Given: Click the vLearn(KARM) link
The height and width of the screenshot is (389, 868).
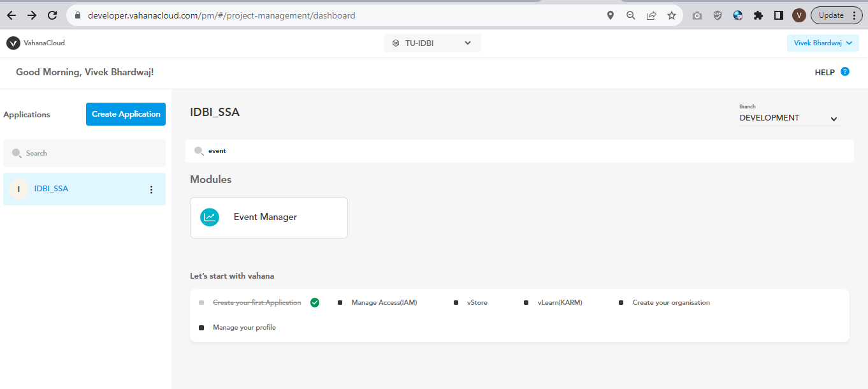Looking at the screenshot, I should [x=560, y=302].
